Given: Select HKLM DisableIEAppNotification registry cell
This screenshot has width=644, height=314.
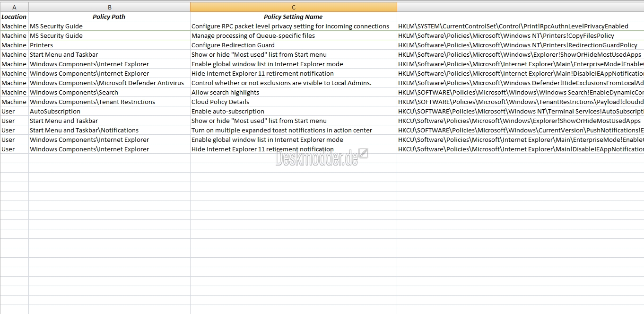Looking at the screenshot, I should click(x=521, y=73).
